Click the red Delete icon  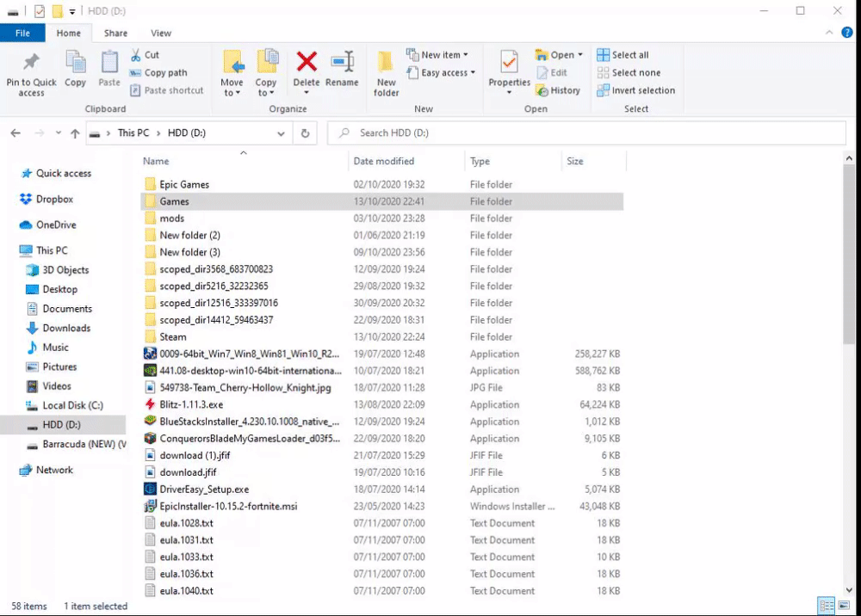[x=307, y=61]
